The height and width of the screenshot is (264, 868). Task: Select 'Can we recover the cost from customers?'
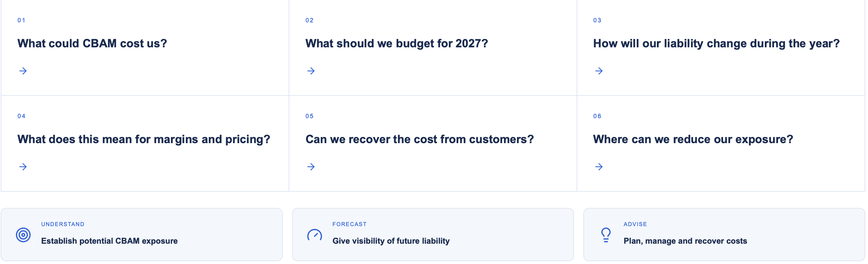[420, 139]
